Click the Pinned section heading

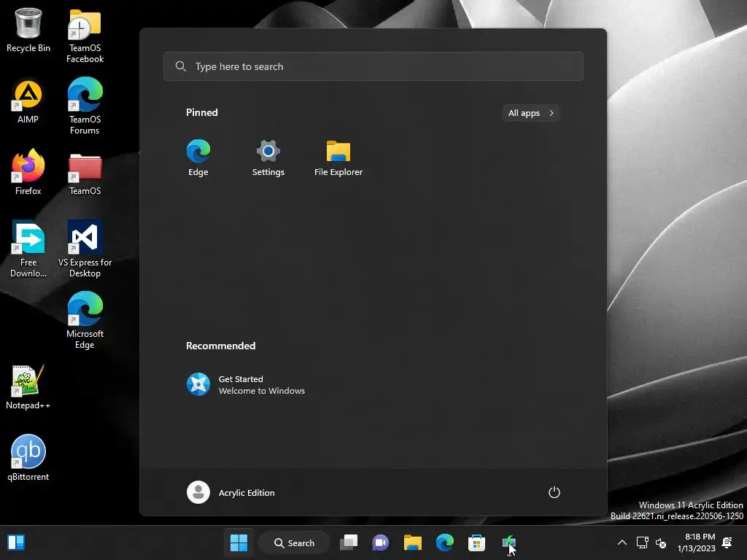(x=202, y=112)
